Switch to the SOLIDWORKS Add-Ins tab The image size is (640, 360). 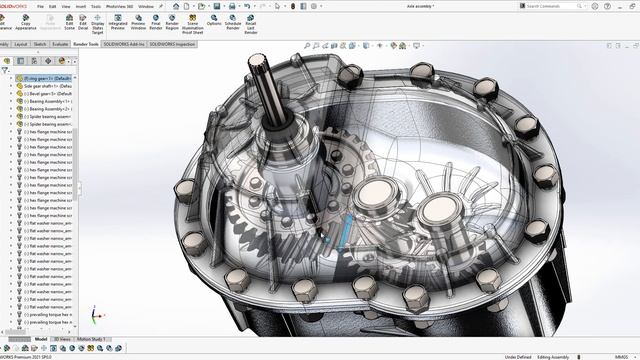tap(124, 44)
